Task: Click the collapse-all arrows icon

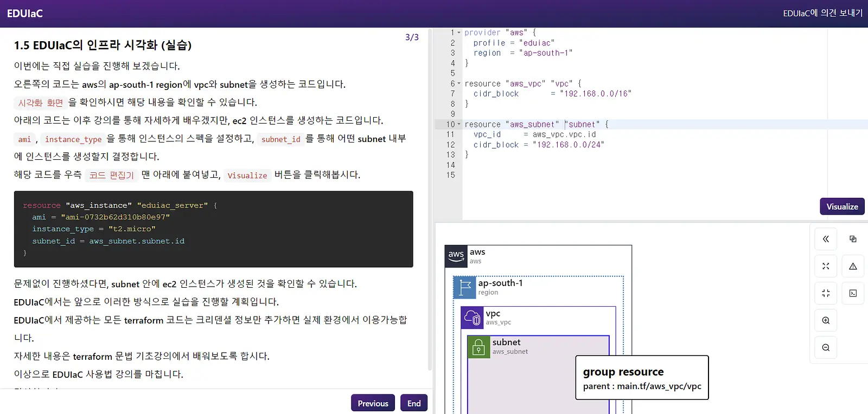Action: [826, 293]
